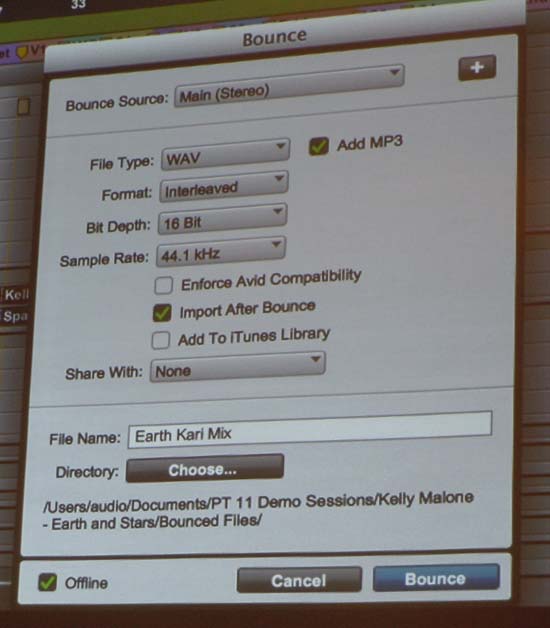Click the Kell track label behind the dialog
The image size is (550, 628).
[16, 295]
